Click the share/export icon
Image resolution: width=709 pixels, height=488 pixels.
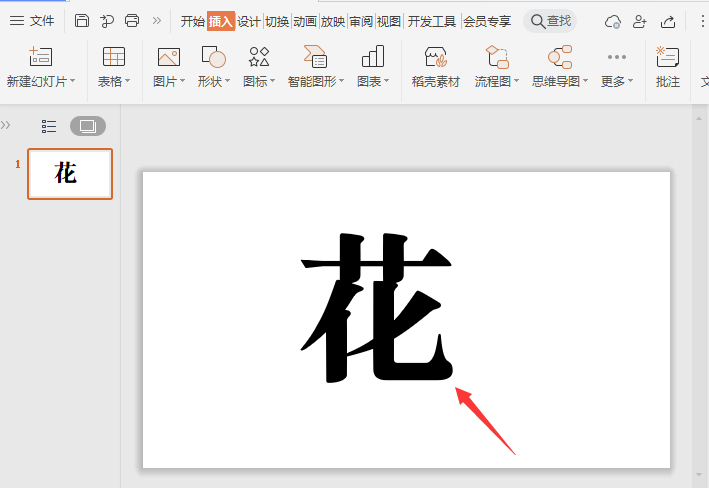(668, 21)
